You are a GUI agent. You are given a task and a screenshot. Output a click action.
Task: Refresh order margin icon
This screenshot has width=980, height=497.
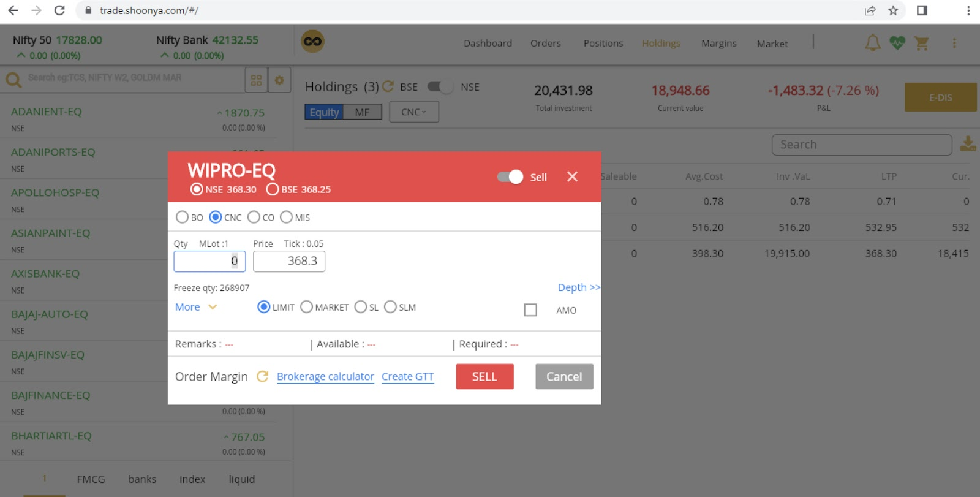pyautogui.click(x=262, y=376)
